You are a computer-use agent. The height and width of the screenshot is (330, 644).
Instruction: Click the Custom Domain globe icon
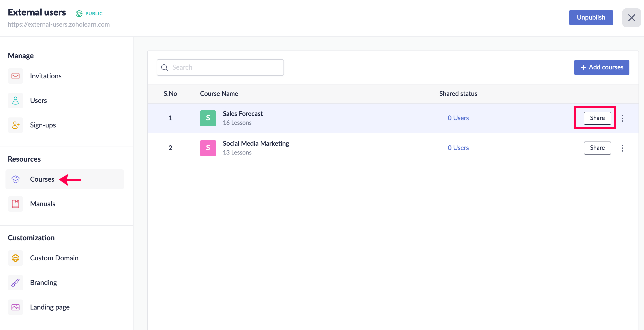pos(15,258)
